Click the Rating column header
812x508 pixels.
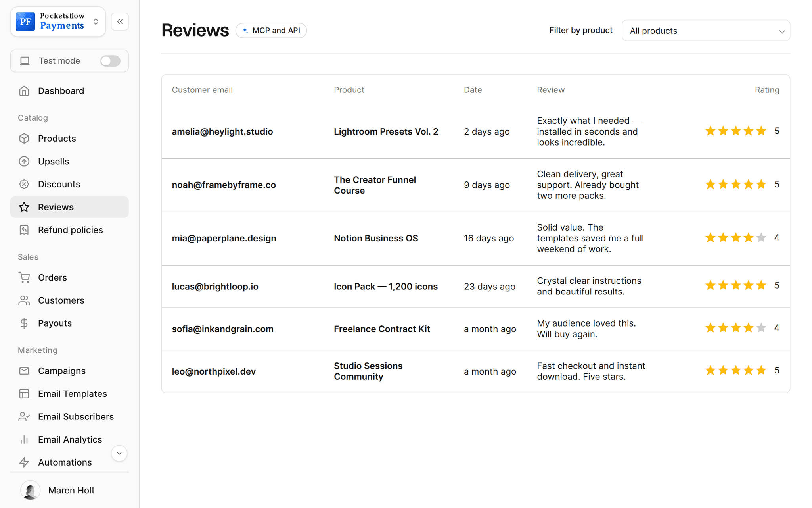(767, 90)
